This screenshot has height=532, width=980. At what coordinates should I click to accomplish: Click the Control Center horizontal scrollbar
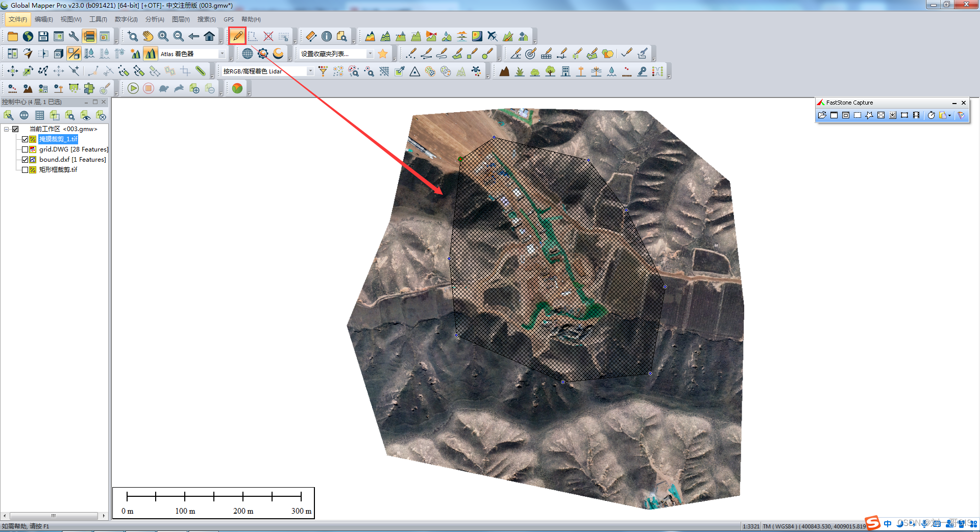pos(54,516)
